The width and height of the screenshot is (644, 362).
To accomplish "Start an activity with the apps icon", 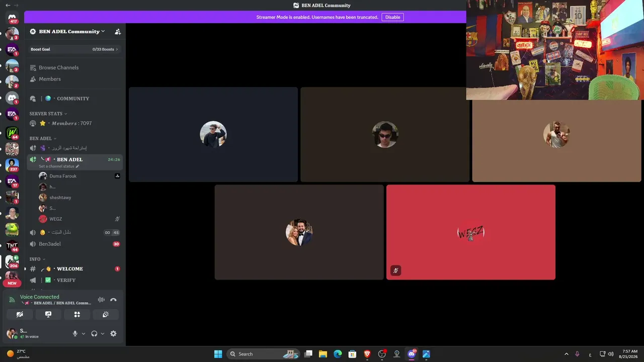I will click(x=77, y=314).
